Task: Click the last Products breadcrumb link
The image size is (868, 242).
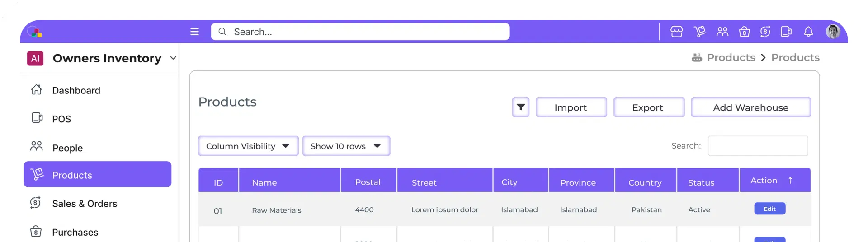Action: [x=795, y=57]
